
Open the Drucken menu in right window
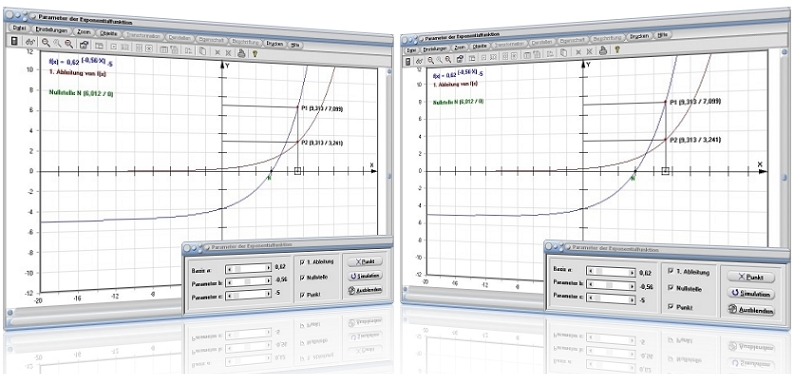click(639, 36)
